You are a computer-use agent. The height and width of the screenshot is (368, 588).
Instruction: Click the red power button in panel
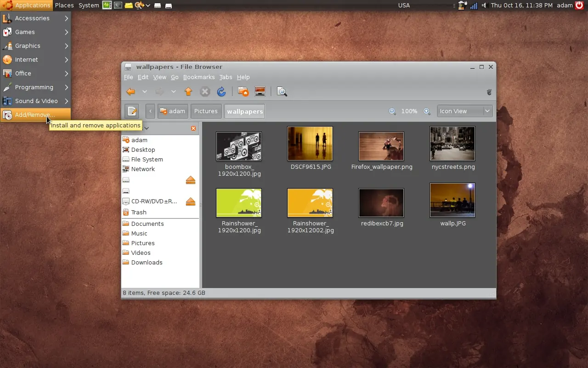coord(579,5)
